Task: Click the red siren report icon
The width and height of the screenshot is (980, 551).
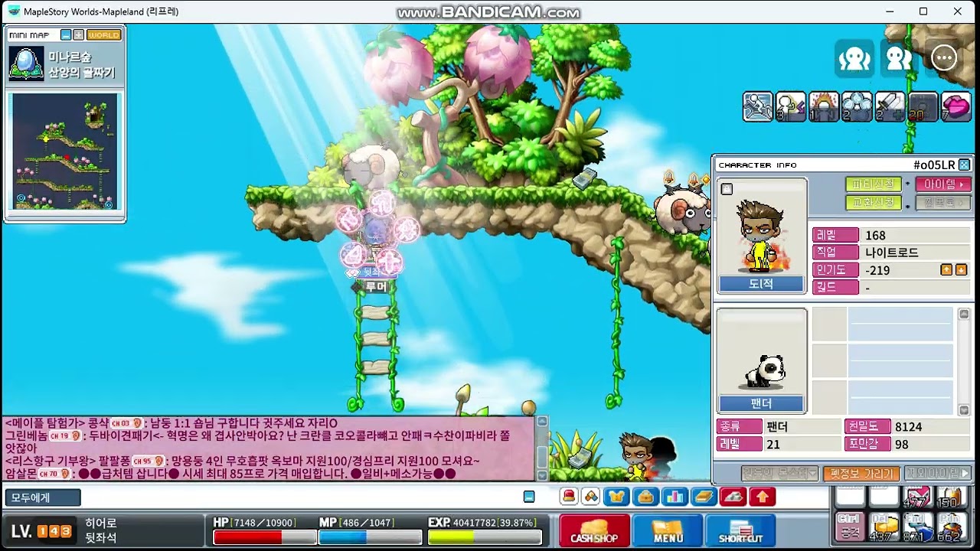Action: point(569,497)
